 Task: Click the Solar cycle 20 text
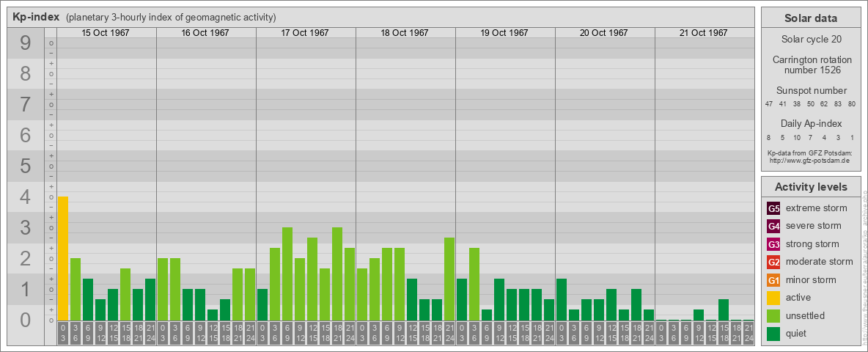(x=811, y=40)
